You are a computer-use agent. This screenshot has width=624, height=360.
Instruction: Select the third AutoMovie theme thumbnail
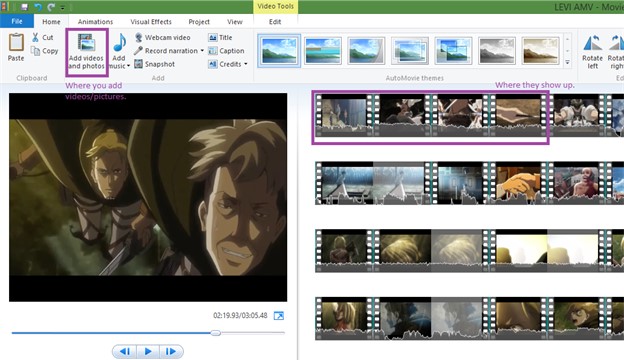(x=366, y=51)
